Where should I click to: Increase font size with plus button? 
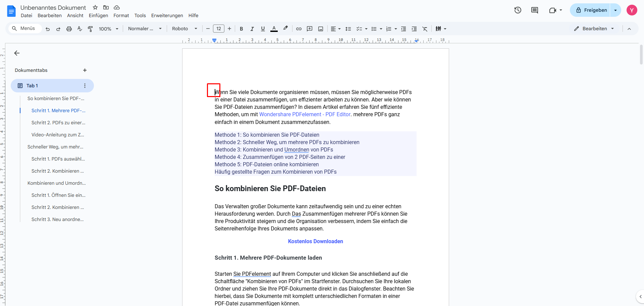point(229,29)
